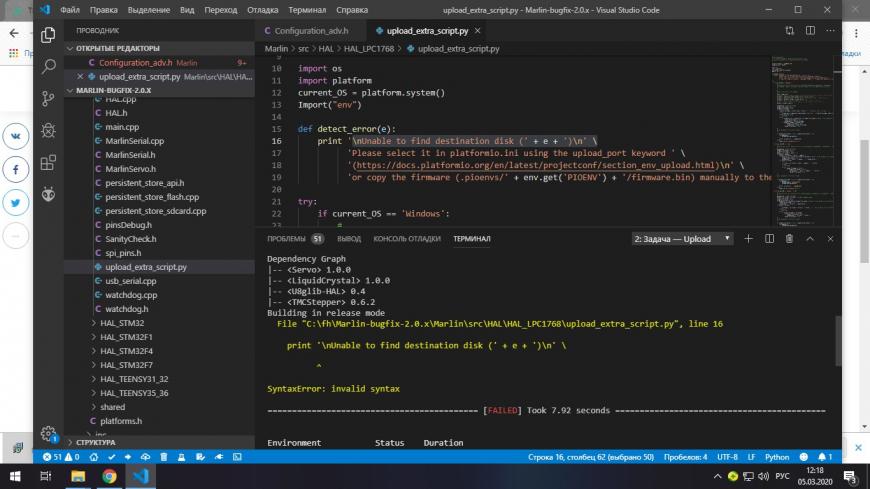Click the PlatformIO Build checkmark icon

point(112,457)
